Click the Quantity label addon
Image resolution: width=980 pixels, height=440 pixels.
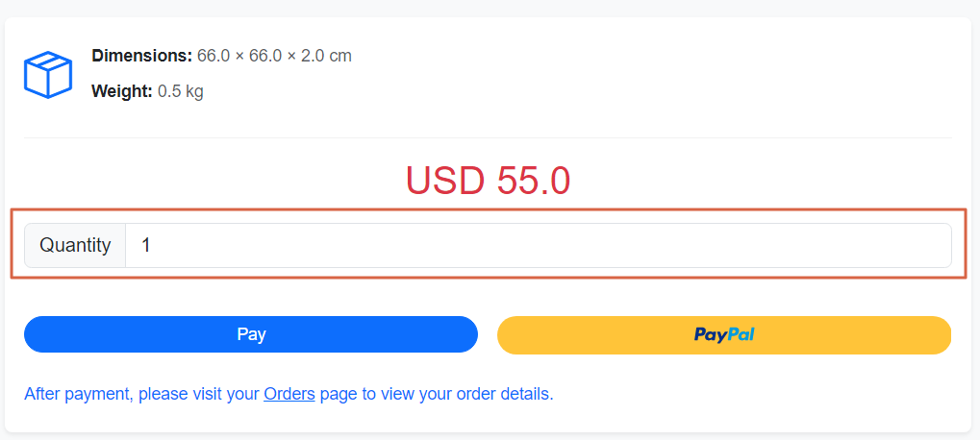[75, 245]
